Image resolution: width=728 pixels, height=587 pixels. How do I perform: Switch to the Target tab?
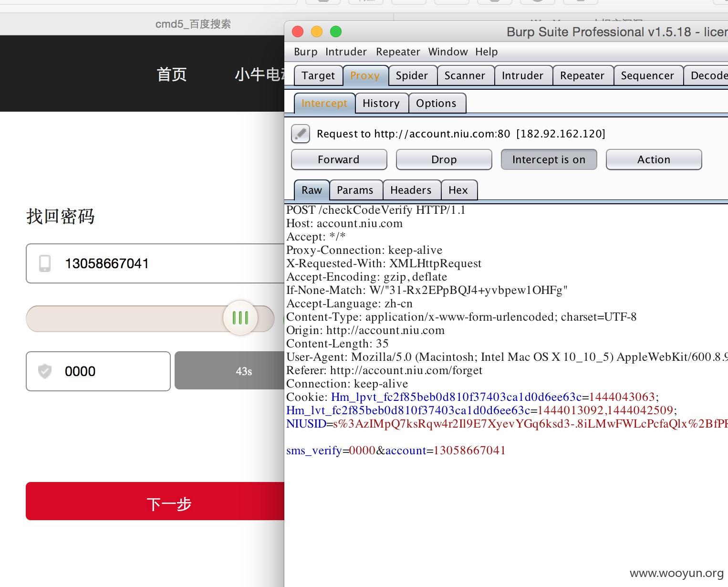pos(318,75)
